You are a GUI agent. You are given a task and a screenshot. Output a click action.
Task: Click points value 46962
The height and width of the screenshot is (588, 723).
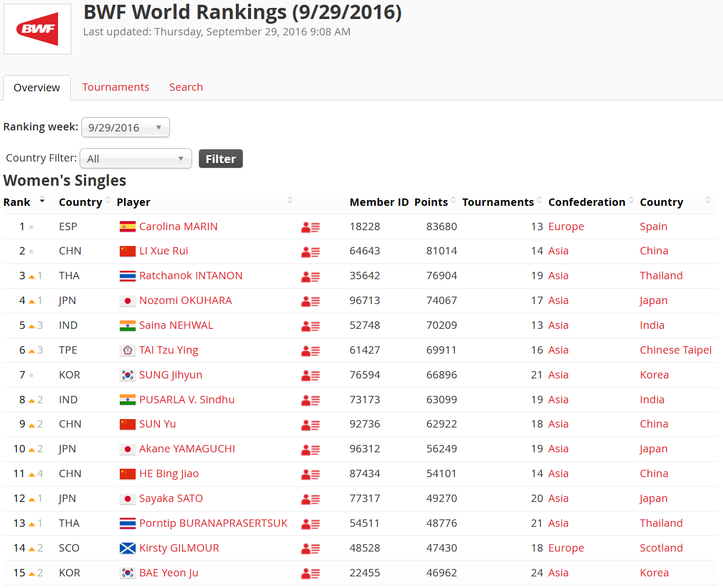[442, 573]
